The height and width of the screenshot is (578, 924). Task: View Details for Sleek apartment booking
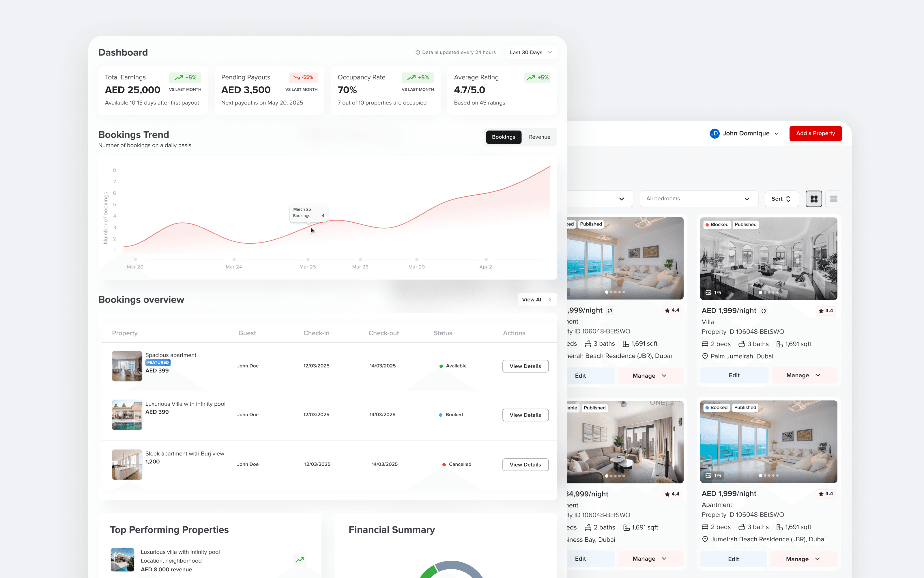tap(525, 465)
